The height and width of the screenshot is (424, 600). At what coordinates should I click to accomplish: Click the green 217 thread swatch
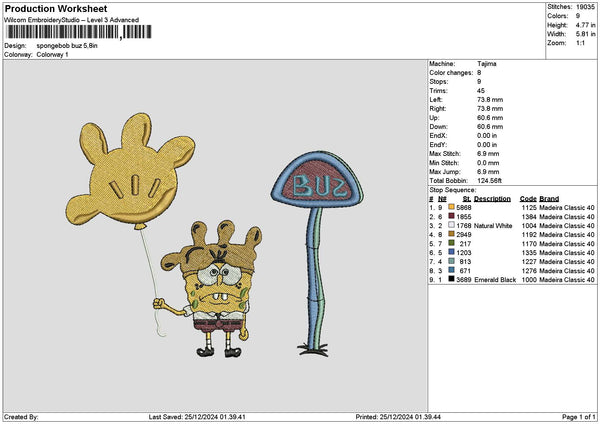pos(451,243)
